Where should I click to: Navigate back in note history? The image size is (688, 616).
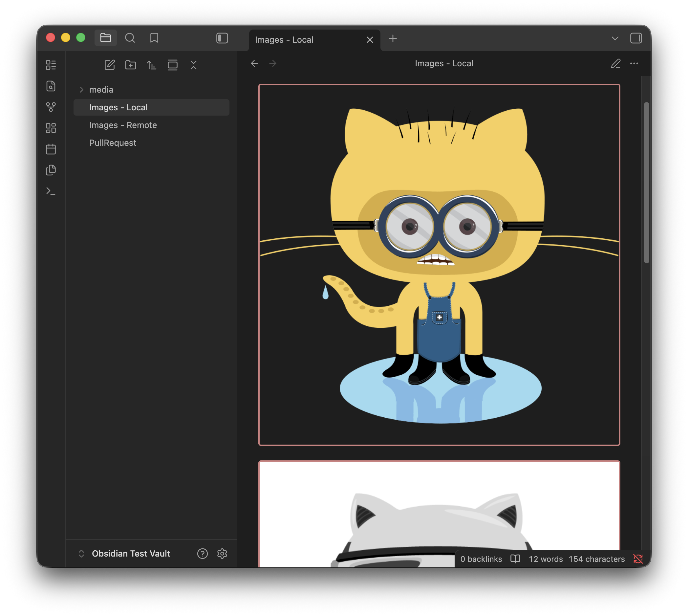click(x=254, y=64)
